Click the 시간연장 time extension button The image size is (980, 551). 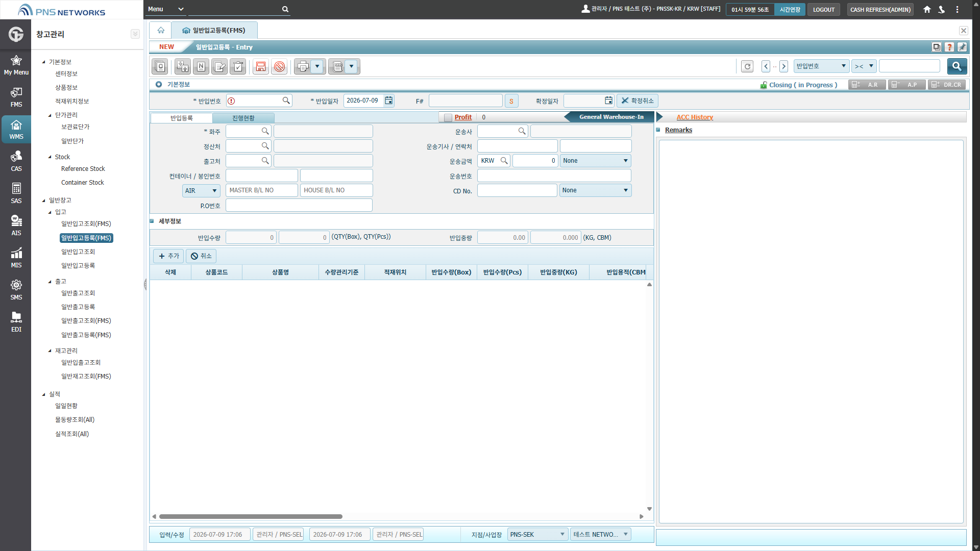point(790,9)
